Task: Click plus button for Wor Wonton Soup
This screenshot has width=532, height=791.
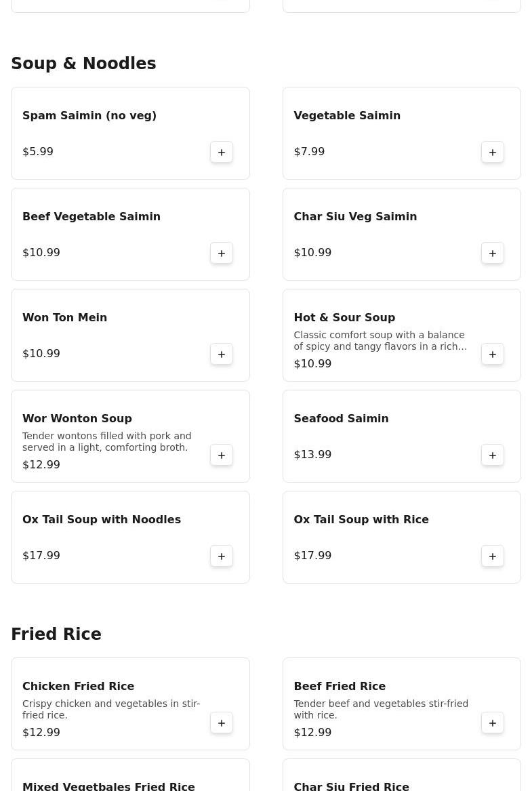Action: point(222,455)
